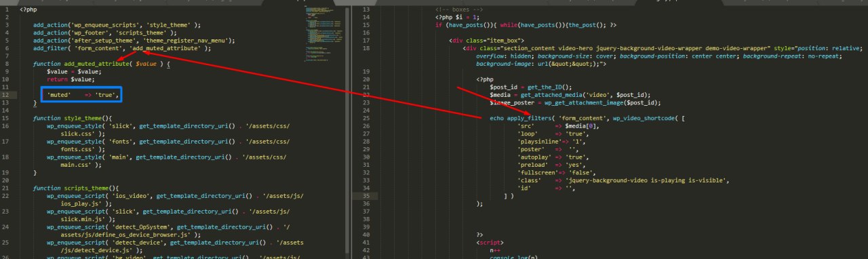Click the "'class' => 'jquery-background-video'" array entry
The height and width of the screenshot is (259, 868).
(623, 180)
